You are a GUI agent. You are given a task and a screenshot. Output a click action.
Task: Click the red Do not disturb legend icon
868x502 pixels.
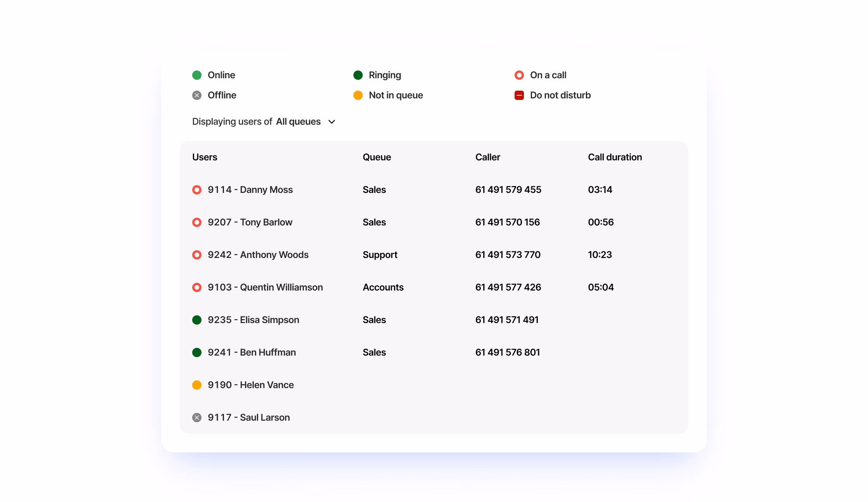(519, 95)
